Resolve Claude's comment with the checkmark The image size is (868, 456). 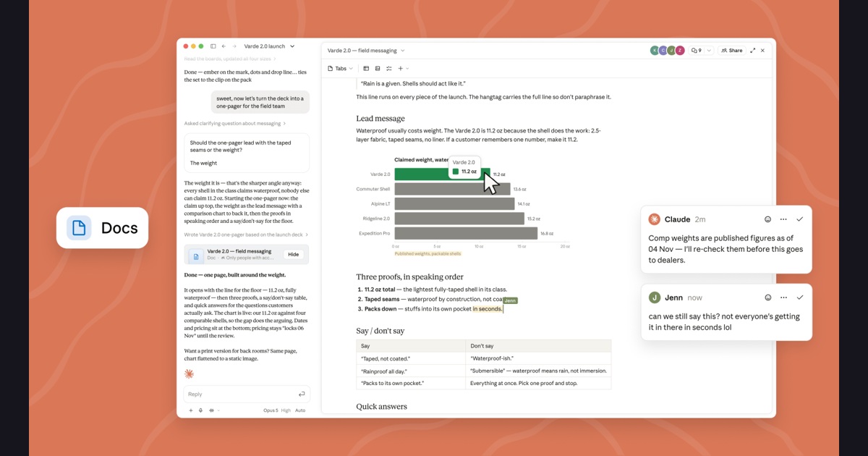[x=799, y=219]
